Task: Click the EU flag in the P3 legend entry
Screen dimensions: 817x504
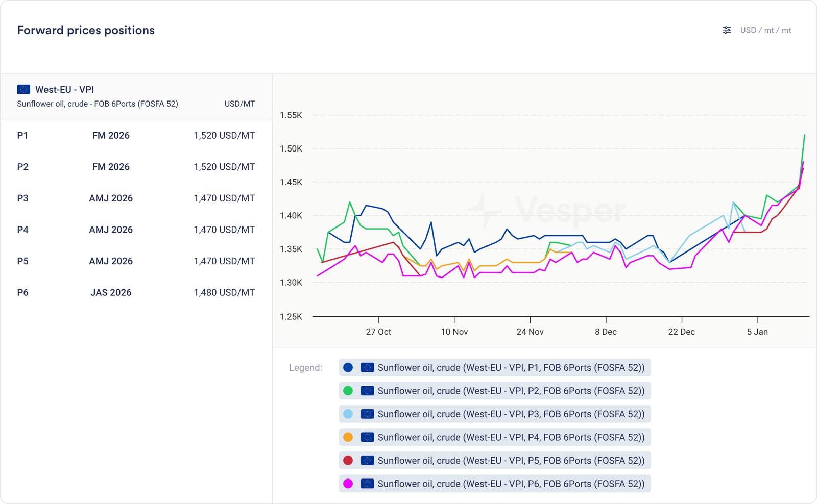Action: tap(367, 414)
